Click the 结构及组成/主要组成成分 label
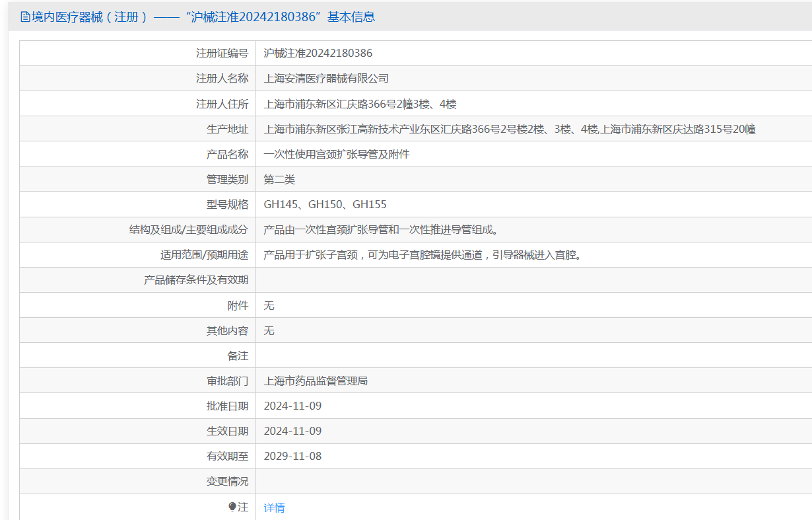The height and width of the screenshot is (520, 812). click(x=189, y=229)
